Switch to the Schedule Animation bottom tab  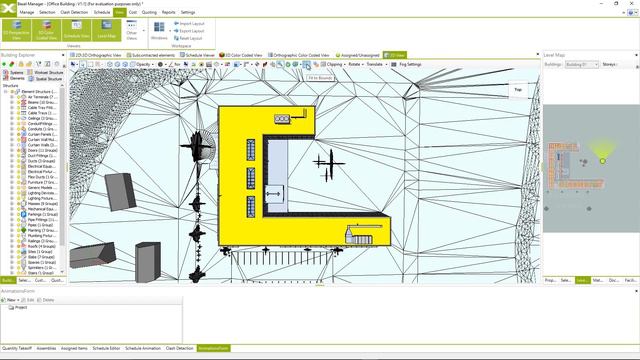142,348
